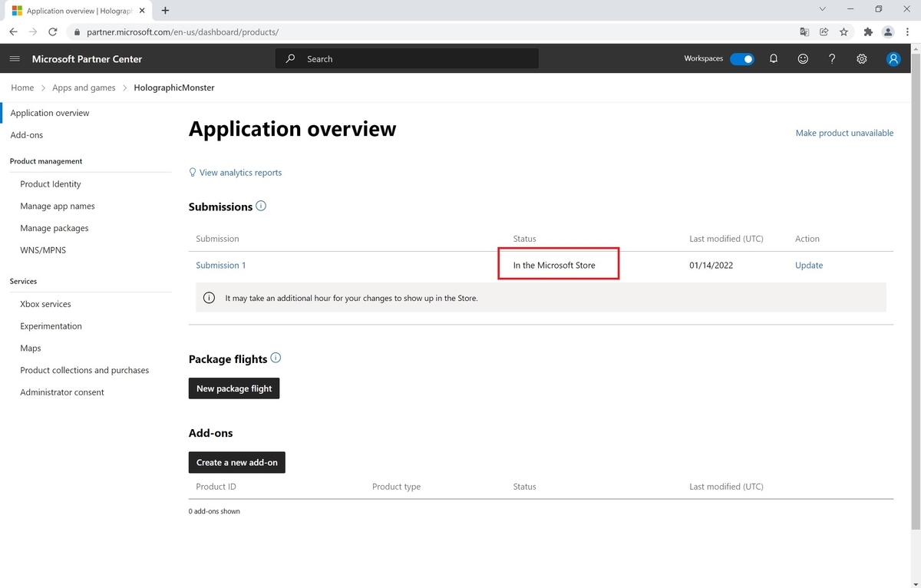Open the Chrome profile icon
The image size is (921, 588).
(x=888, y=31)
